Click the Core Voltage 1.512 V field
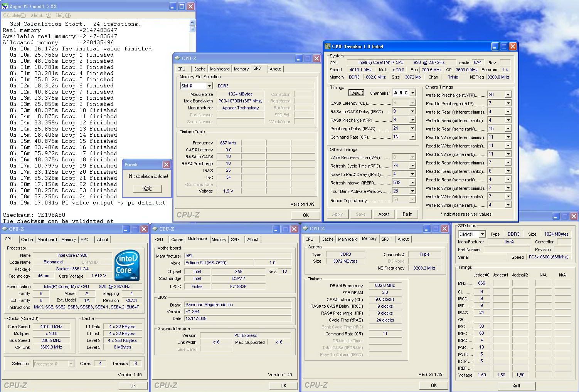Viewport: 579px width, 392px height. [x=99, y=276]
